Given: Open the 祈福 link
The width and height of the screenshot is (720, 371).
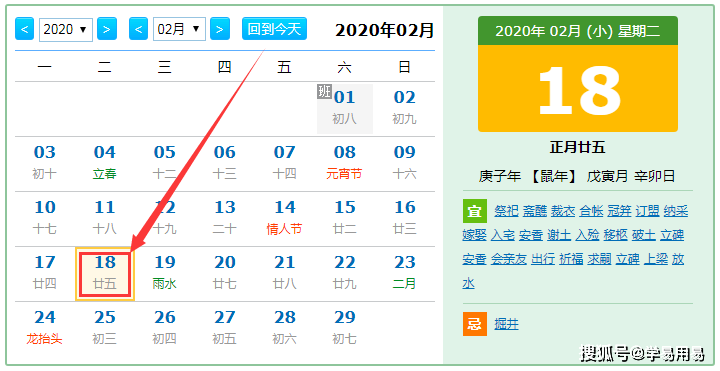Looking at the screenshot, I should click(x=571, y=259).
